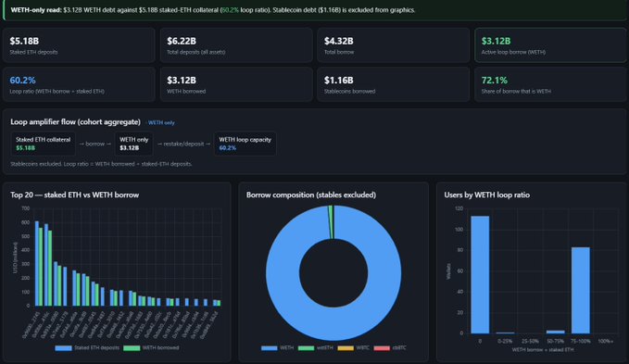The image size is (629, 364).
Task: Select the $1.16B Stablecoins borrowed card
Action: (393, 84)
